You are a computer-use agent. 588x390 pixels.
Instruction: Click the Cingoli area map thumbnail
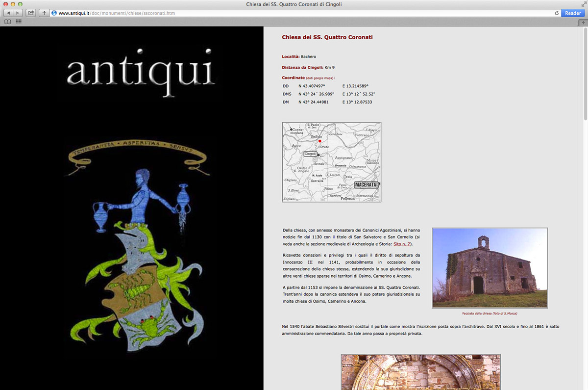[332, 162]
